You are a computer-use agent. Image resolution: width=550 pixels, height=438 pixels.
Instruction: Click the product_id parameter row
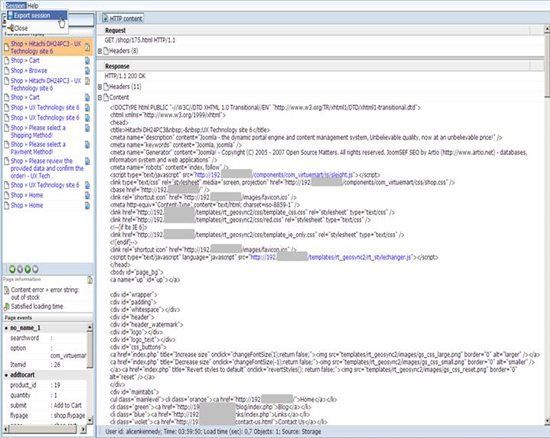click(x=45, y=385)
